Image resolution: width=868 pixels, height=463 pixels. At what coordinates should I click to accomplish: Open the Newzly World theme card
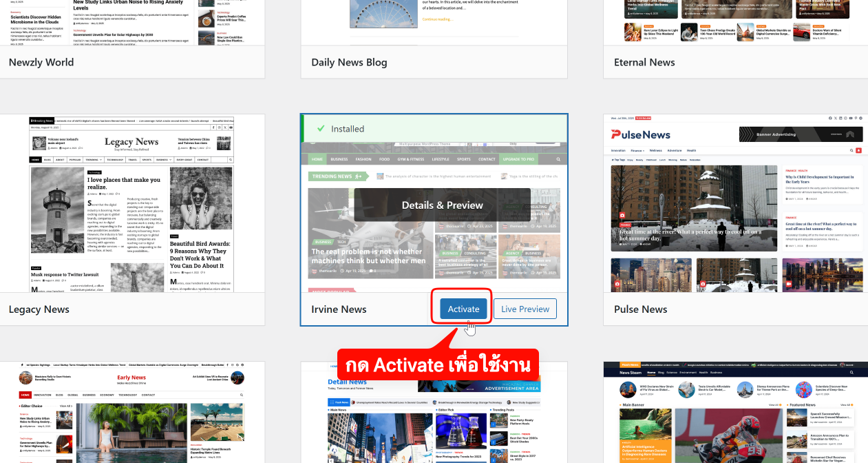tap(41, 62)
